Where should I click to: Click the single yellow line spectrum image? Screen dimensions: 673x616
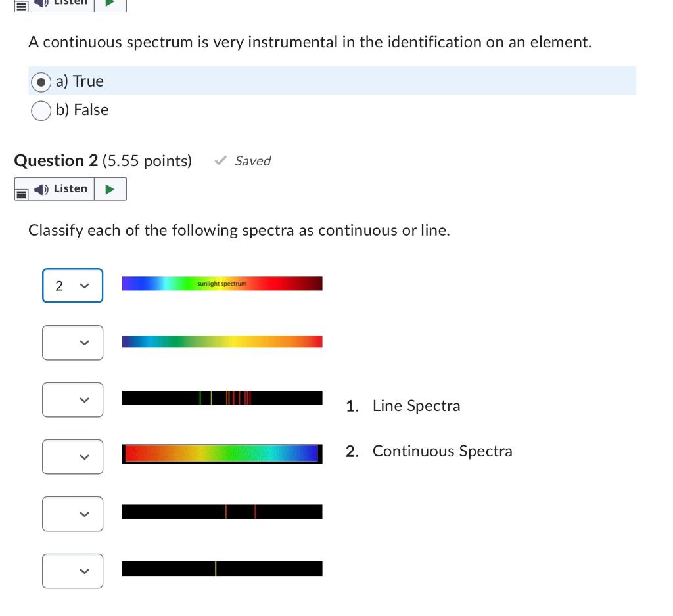click(x=222, y=569)
